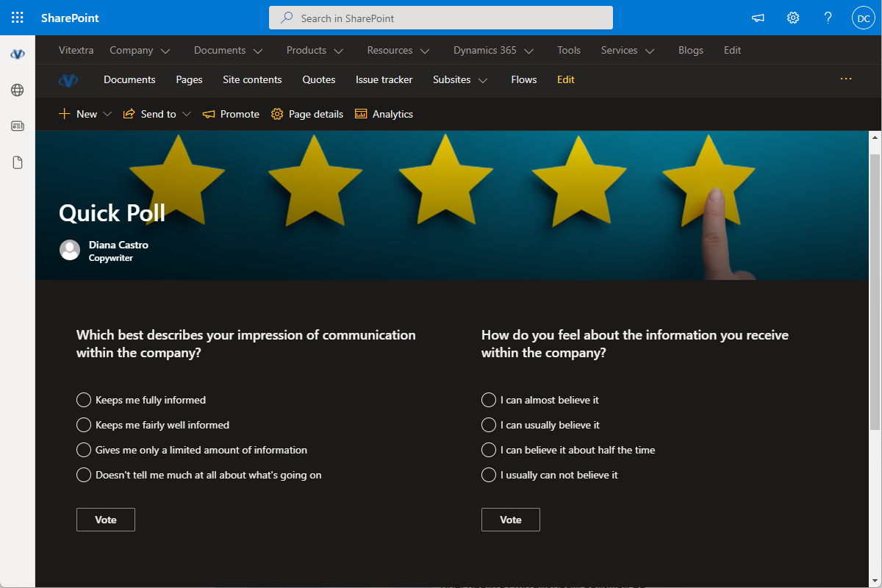Vote on the communication impression poll
Screen dimensions: 882x588
106,520
